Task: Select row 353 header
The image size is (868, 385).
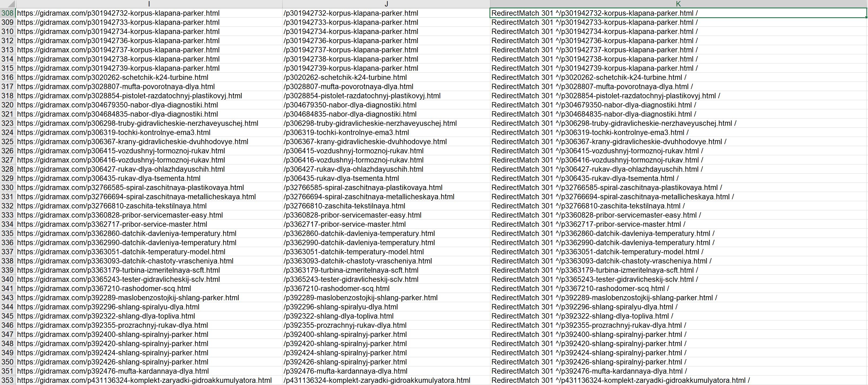Action: (7, 380)
